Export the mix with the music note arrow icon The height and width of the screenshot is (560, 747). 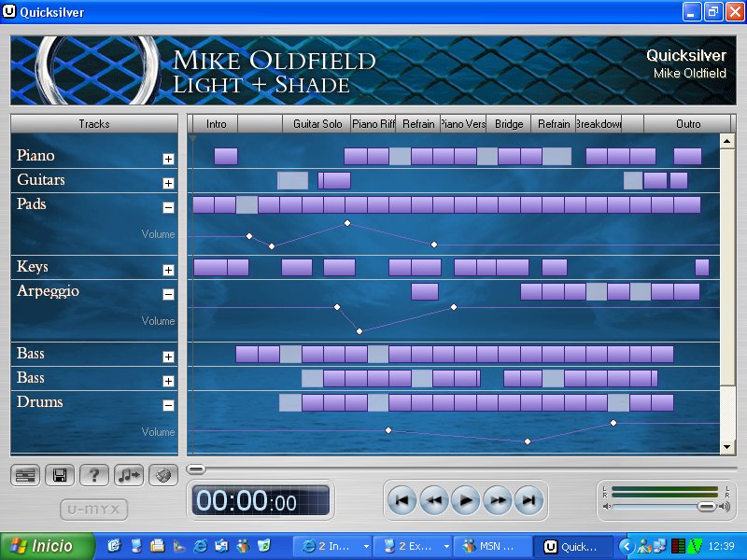(129, 475)
